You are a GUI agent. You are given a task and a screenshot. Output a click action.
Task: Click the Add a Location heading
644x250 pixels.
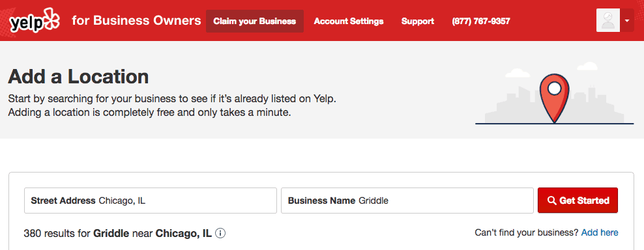point(78,76)
